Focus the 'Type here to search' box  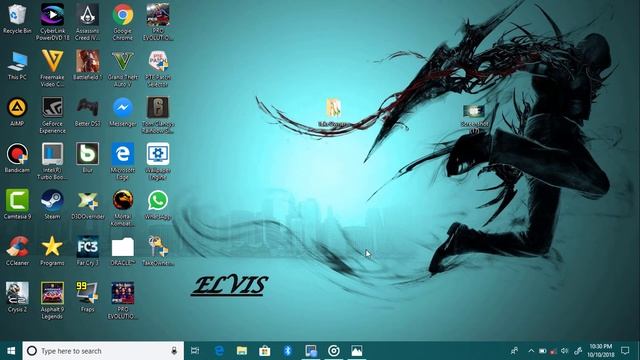(x=103, y=351)
